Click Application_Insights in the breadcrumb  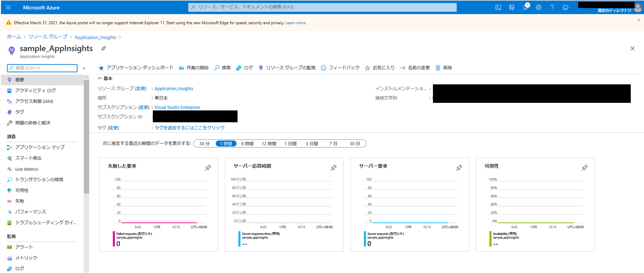tap(96, 37)
